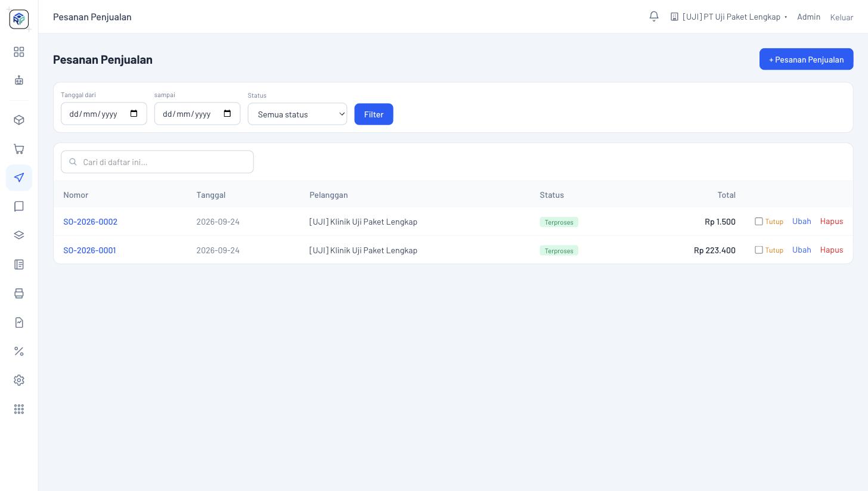Open the robot assistant icon in sidebar
Image resolution: width=868 pixels, height=491 pixels.
click(x=19, y=80)
